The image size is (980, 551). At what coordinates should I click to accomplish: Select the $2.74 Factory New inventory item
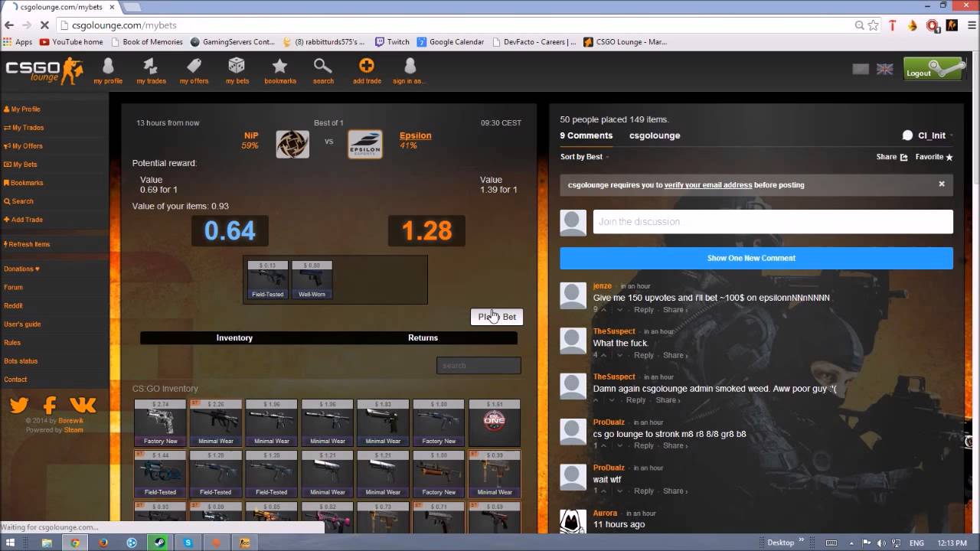tap(160, 422)
